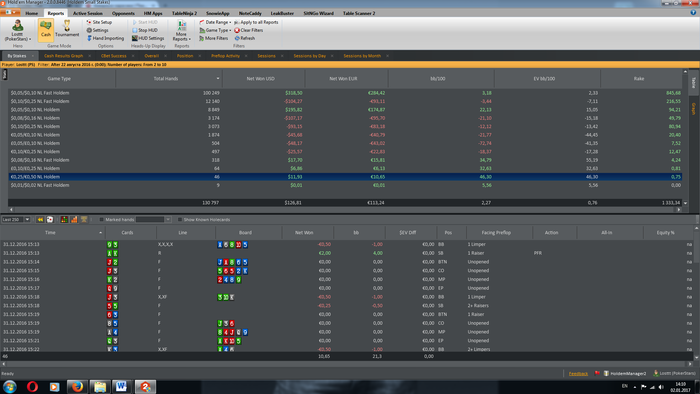This screenshot has height=394, width=700.
Task: Open More Filters
Action: pyautogui.click(x=213, y=38)
